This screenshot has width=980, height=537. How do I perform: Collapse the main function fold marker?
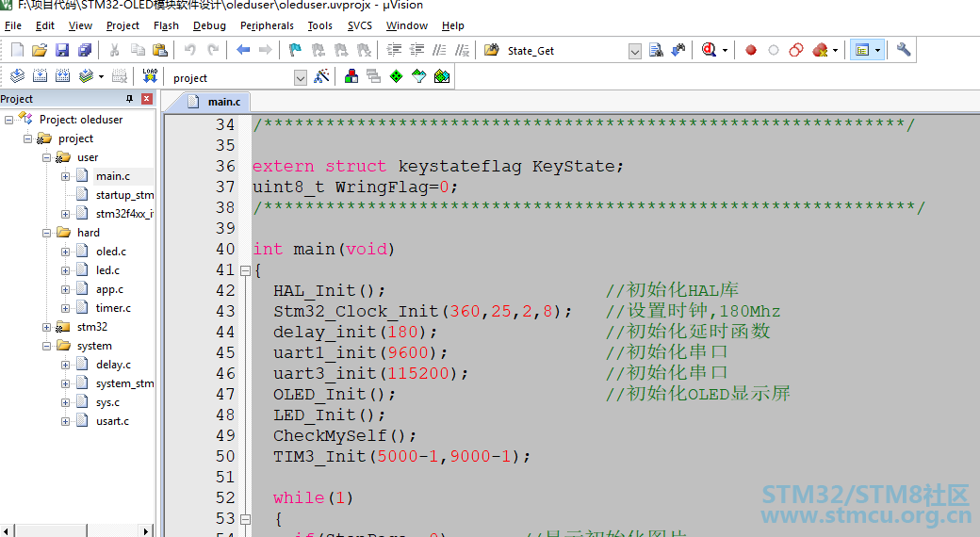[x=245, y=270]
